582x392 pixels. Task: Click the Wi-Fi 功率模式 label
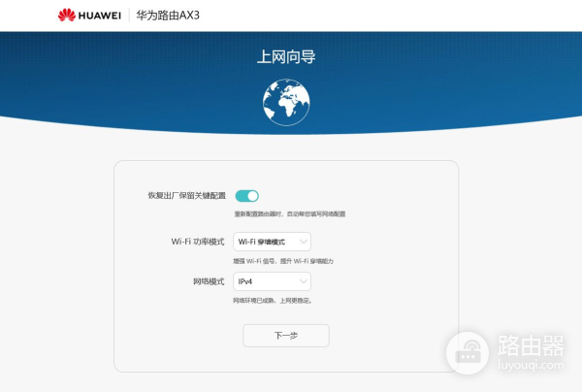pyautogui.click(x=198, y=242)
